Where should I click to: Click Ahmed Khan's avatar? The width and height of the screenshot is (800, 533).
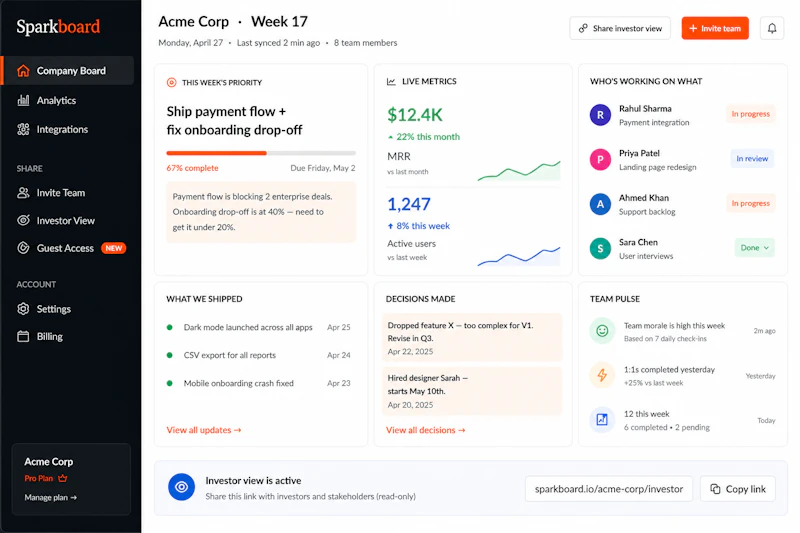(x=600, y=205)
